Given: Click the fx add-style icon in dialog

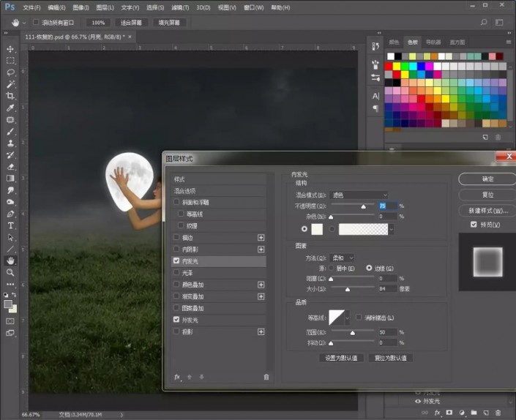Looking at the screenshot, I should pyautogui.click(x=177, y=377).
